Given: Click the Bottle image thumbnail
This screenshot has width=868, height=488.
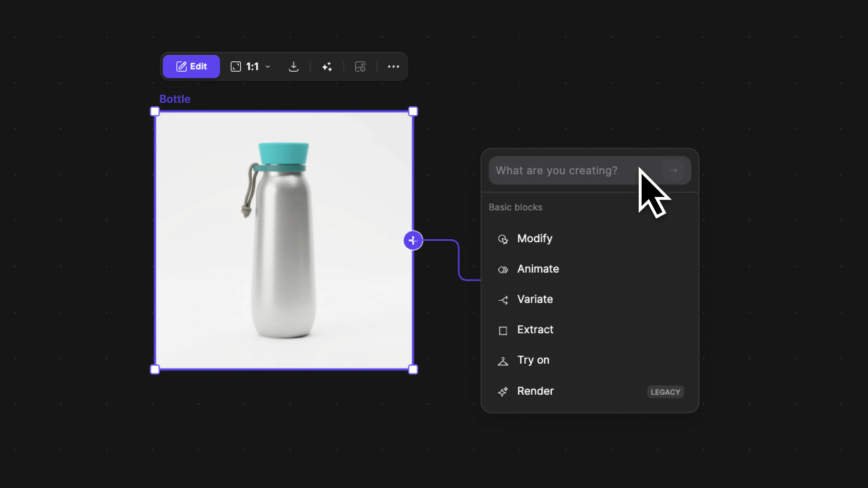Looking at the screenshot, I should tap(284, 240).
